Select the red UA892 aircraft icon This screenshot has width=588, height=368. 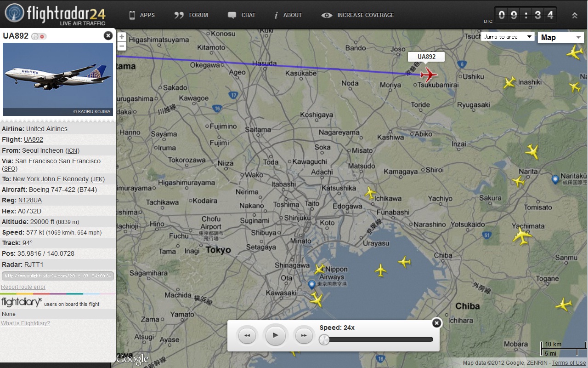tap(428, 75)
